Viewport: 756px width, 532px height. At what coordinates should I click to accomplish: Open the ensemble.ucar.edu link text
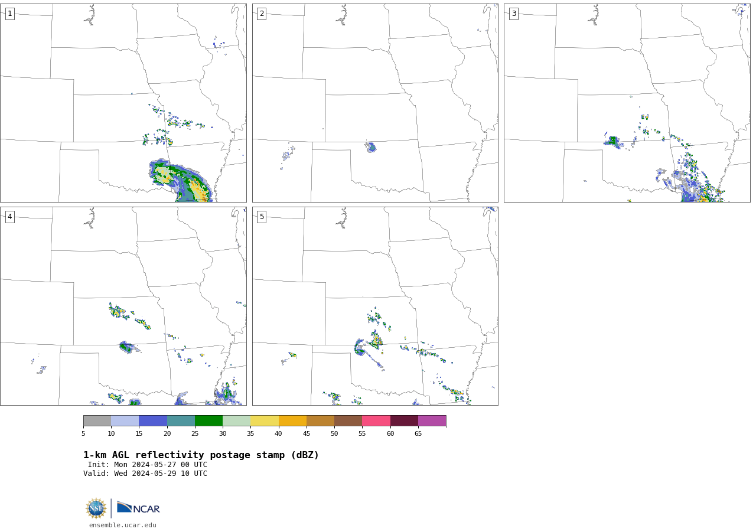(x=123, y=525)
